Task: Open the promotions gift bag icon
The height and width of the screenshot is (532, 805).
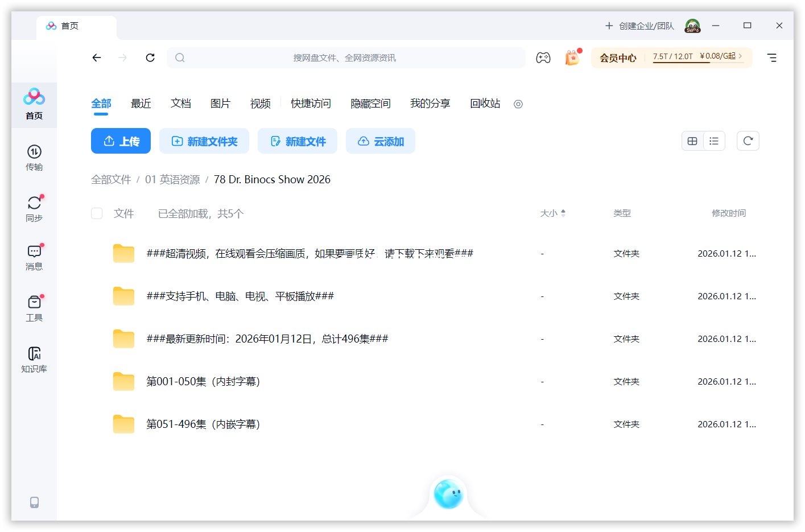Action: (x=572, y=57)
